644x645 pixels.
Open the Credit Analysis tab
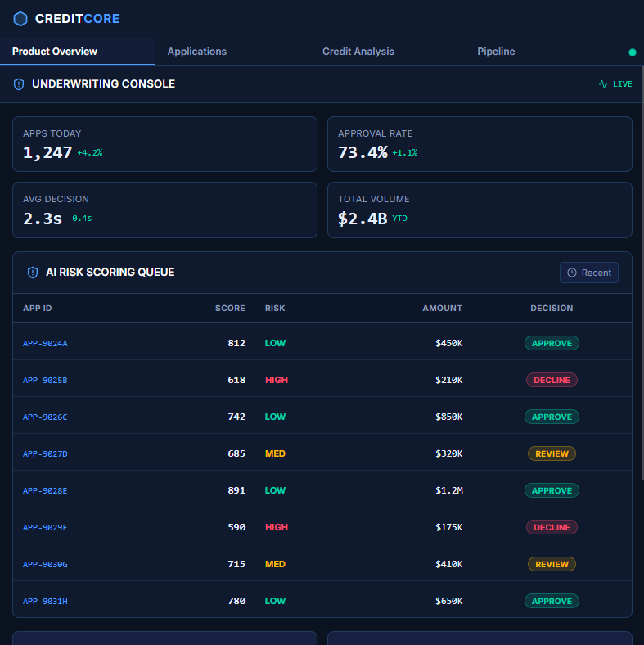pyautogui.click(x=358, y=52)
